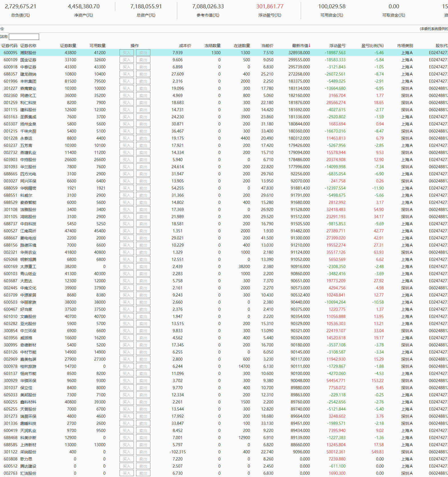
Task: Click the 卖出 button for 建龙微纳
Action: point(143,74)
